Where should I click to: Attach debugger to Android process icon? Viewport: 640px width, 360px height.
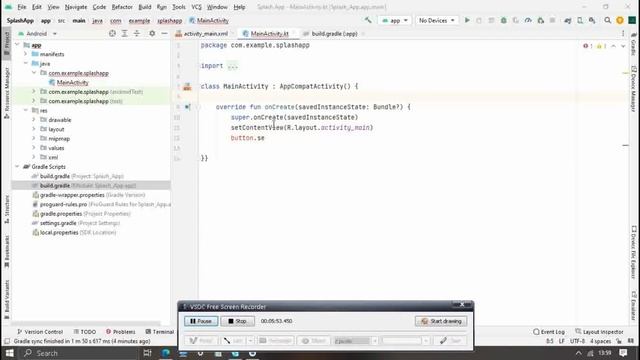click(540, 20)
